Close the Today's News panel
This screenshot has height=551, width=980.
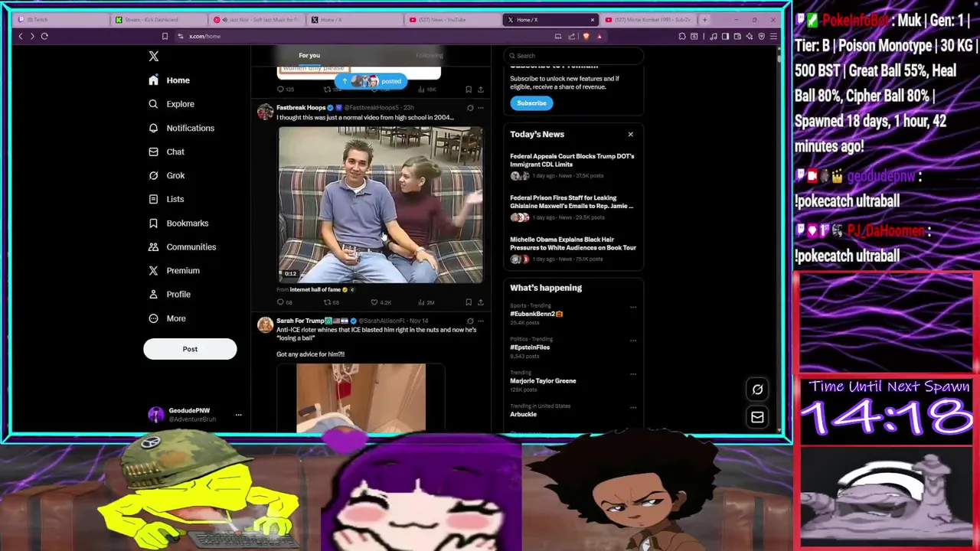(x=631, y=135)
